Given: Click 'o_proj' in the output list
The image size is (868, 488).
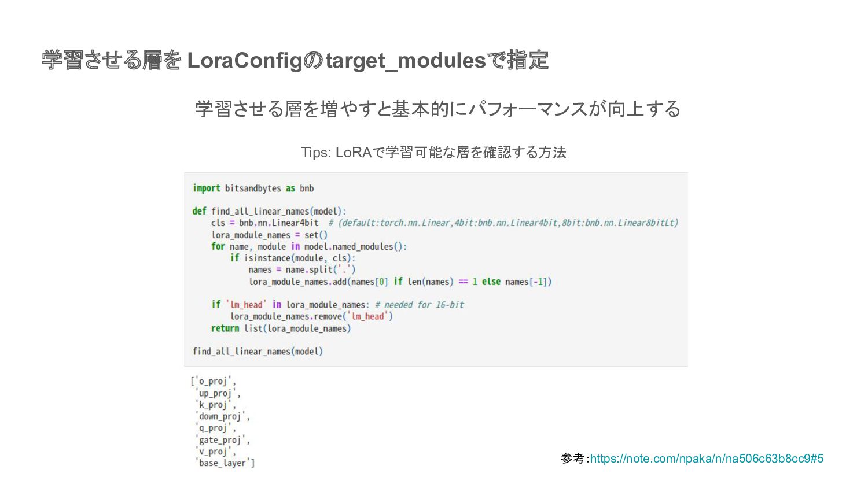Looking at the screenshot, I should coord(213,381).
